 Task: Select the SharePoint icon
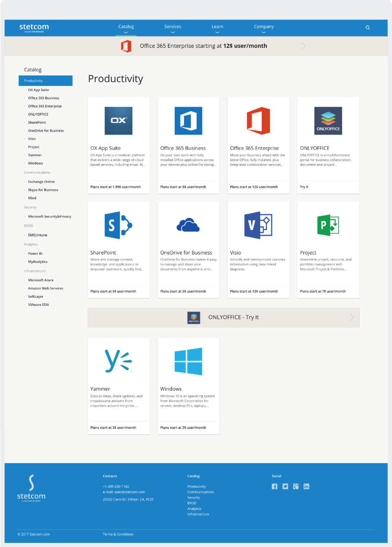tap(118, 225)
